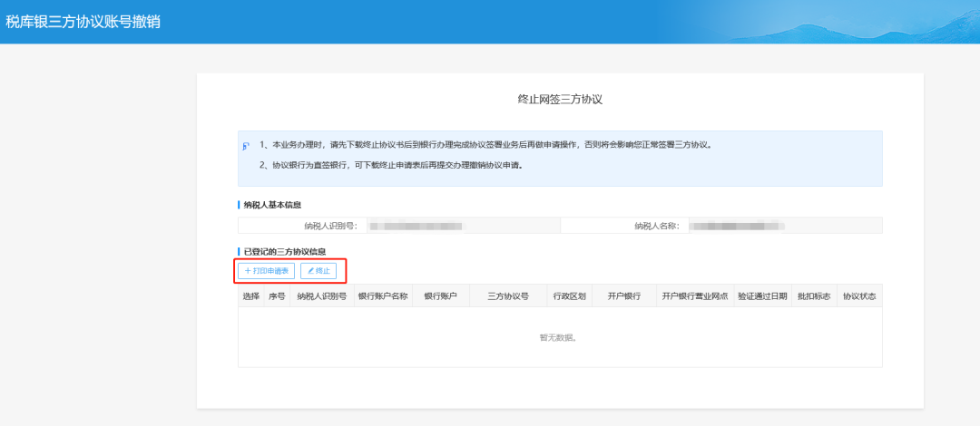
Task: Click the 打印申请表 button
Action: (x=266, y=270)
